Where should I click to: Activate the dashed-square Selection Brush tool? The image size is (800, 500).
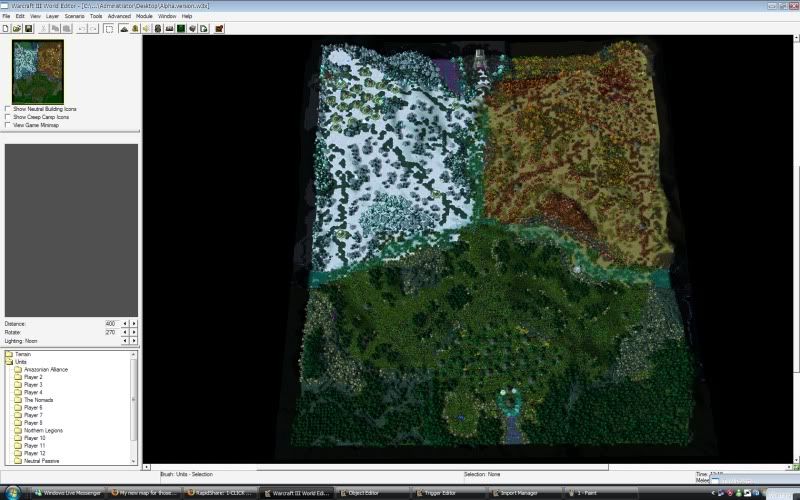[109, 29]
